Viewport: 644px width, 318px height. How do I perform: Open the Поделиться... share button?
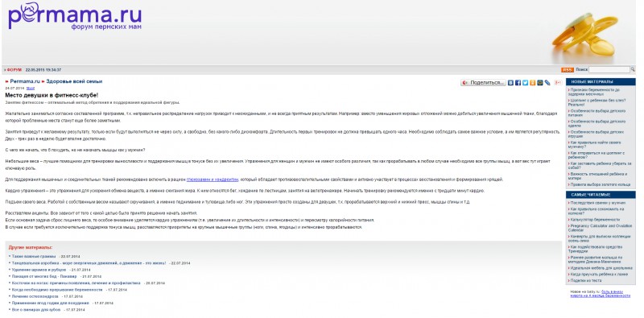483,83
